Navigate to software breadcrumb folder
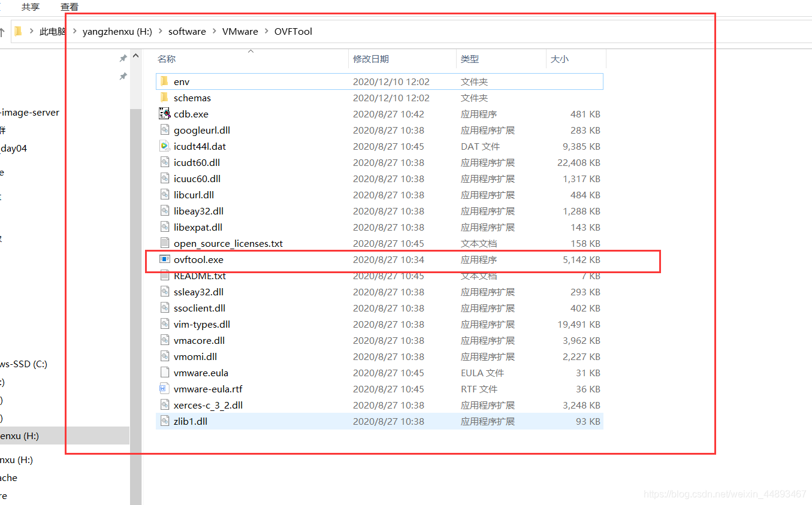 coord(187,31)
